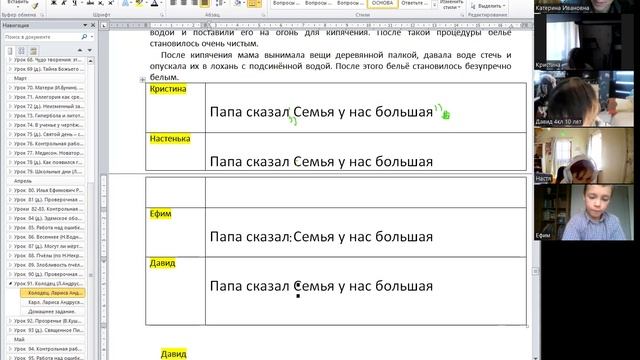Click Format Painter brush icon
This screenshot has width=640, height=360.
click(x=35, y=5)
